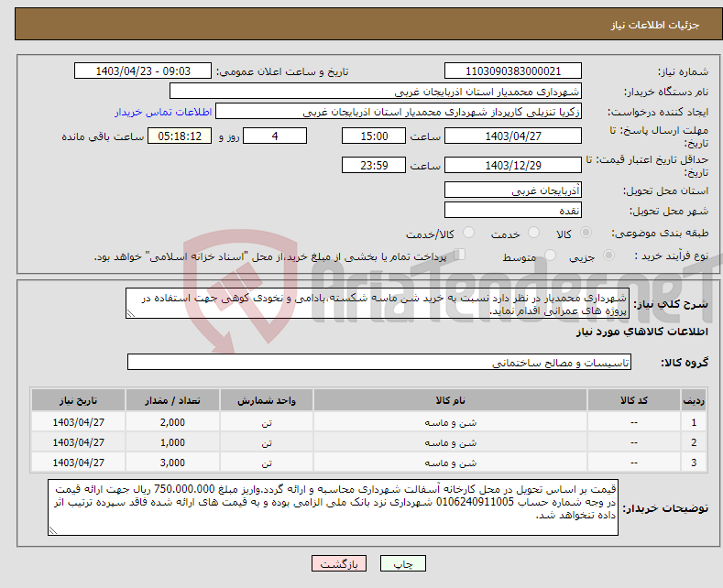Viewport: 723px width, 588px height.
Task: Select the کالا/خدمت radio button
Action: [x=468, y=233]
